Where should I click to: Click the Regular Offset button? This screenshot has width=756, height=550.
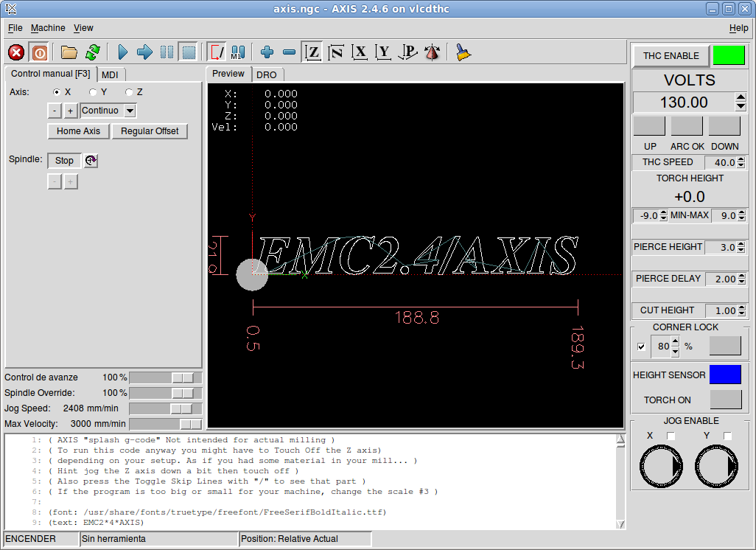[x=150, y=131]
